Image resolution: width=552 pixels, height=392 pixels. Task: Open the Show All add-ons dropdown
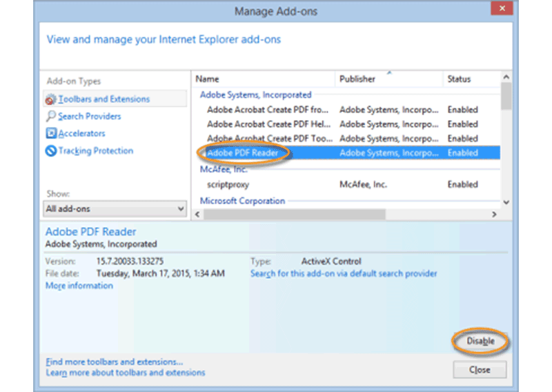click(x=115, y=209)
